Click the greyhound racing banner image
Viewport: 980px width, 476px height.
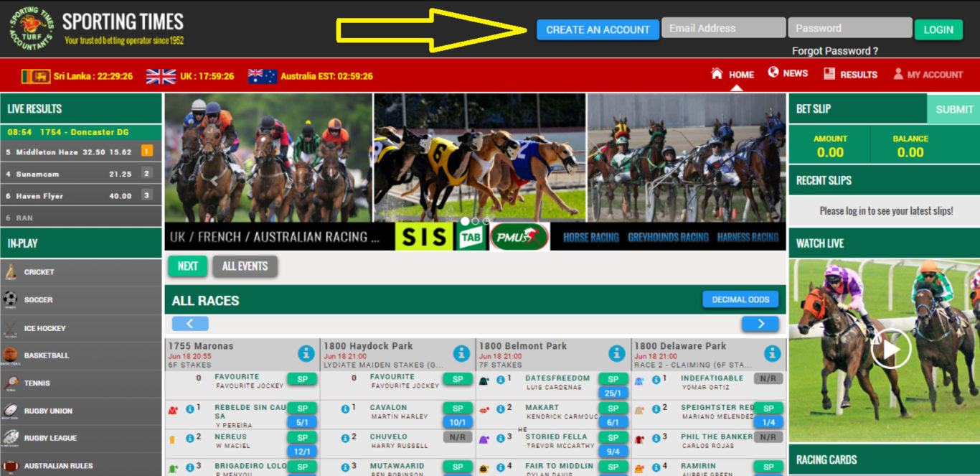point(479,158)
